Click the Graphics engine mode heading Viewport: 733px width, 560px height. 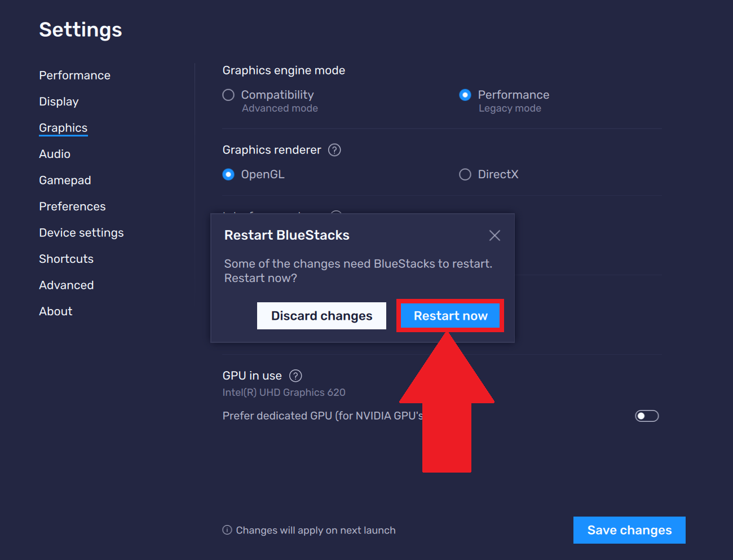click(x=284, y=70)
